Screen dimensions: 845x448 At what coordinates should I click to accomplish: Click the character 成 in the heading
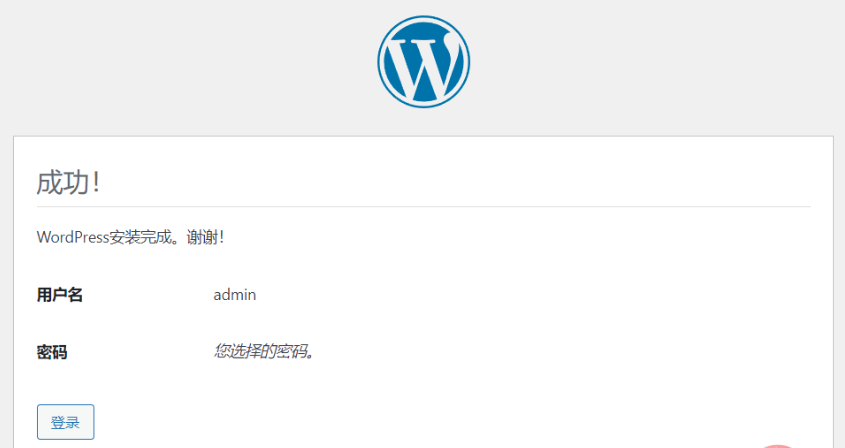(49, 183)
